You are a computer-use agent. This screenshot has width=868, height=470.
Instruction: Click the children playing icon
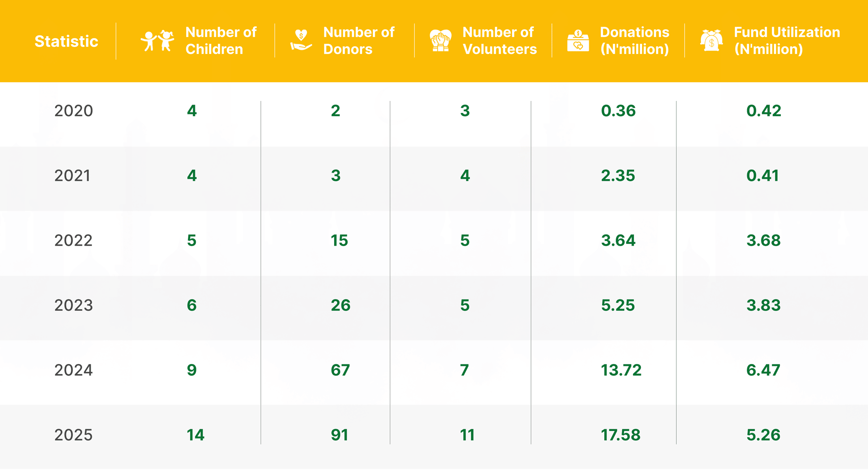tap(157, 41)
